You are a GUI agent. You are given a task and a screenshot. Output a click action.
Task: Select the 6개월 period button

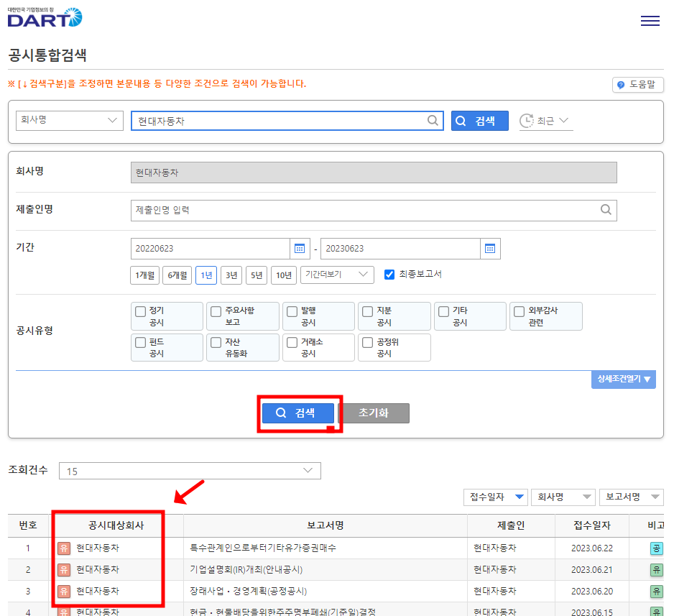tap(177, 275)
